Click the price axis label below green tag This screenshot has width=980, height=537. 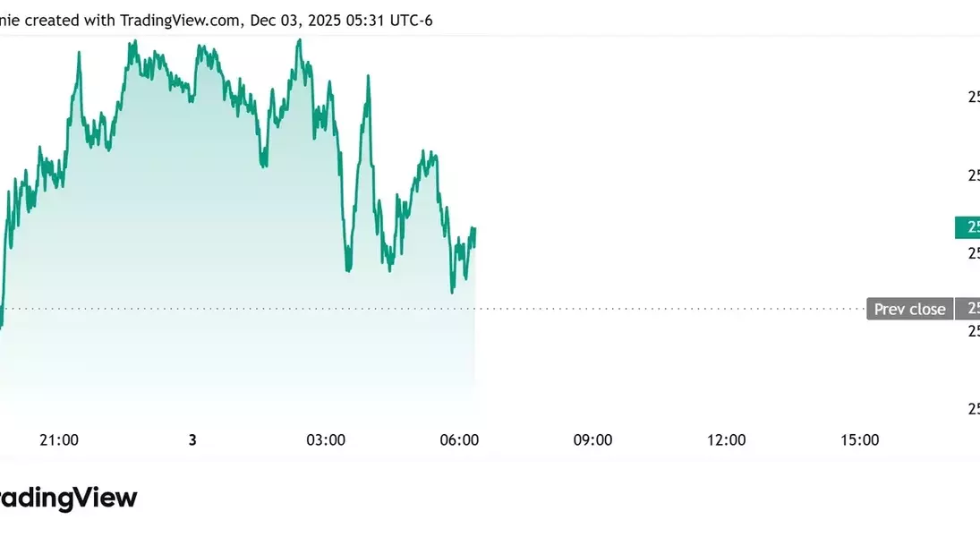coord(973,252)
